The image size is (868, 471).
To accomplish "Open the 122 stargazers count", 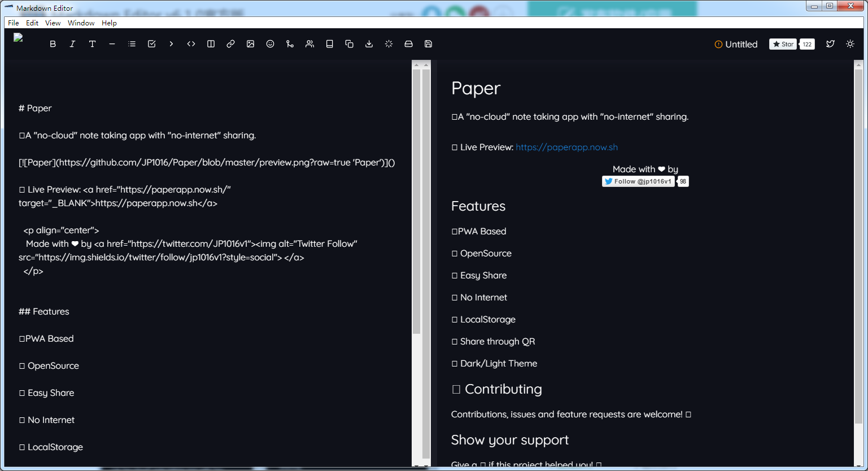I will pyautogui.click(x=807, y=44).
